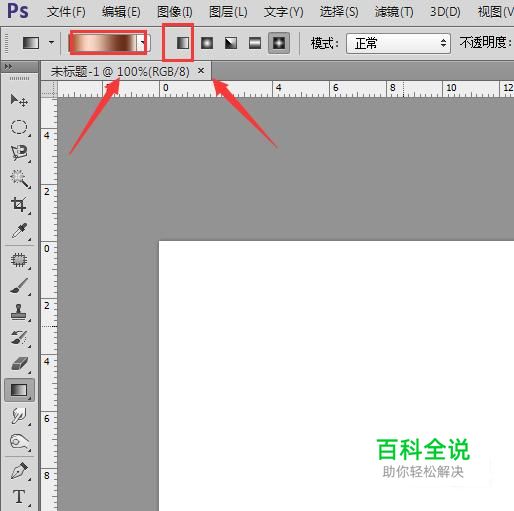Select the Type tool
The height and width of the screenshot is (511, 514).
pos(19,497)
